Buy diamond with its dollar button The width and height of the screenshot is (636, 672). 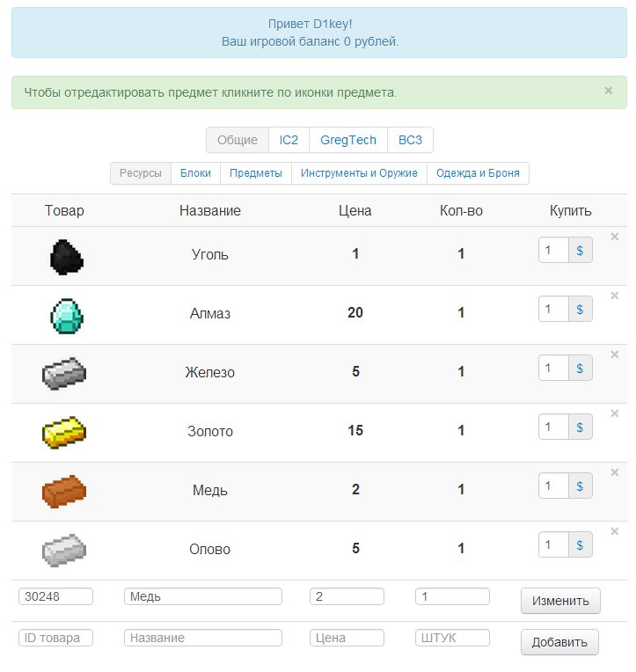pos(581,309)
